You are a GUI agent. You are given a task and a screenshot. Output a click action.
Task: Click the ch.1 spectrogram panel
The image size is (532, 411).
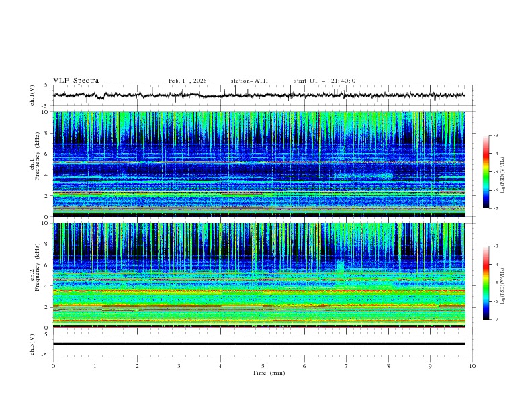(x=259, y=164)
